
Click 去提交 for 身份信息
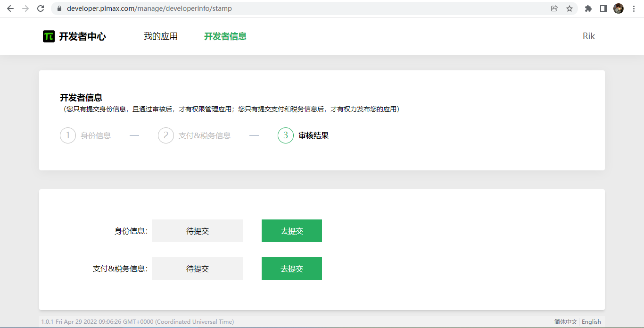point(292,231)
